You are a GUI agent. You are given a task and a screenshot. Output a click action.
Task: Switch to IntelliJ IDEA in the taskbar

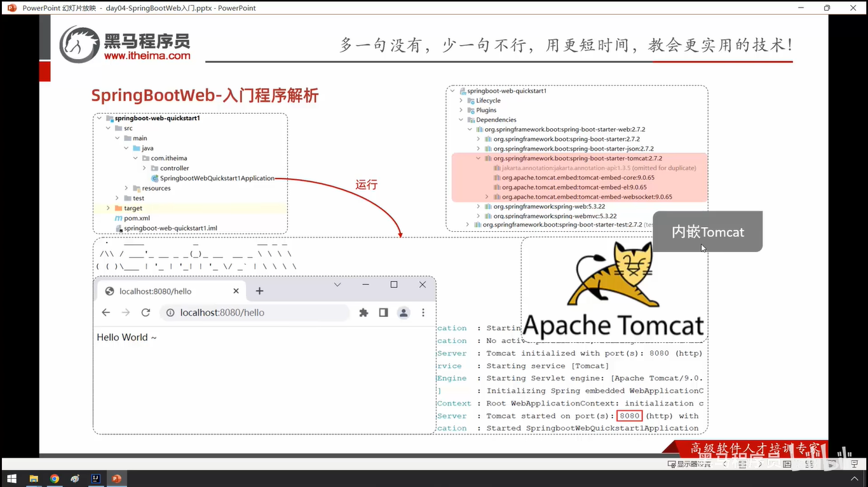95,479
